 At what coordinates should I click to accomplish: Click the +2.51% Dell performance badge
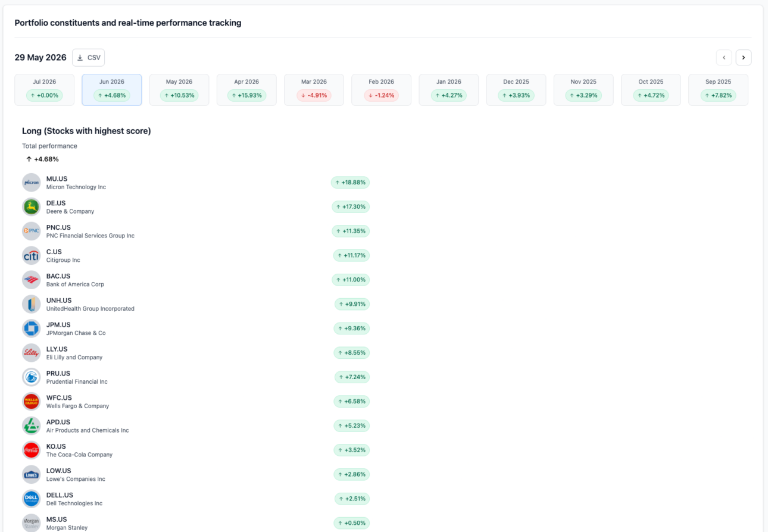point(352,499)
